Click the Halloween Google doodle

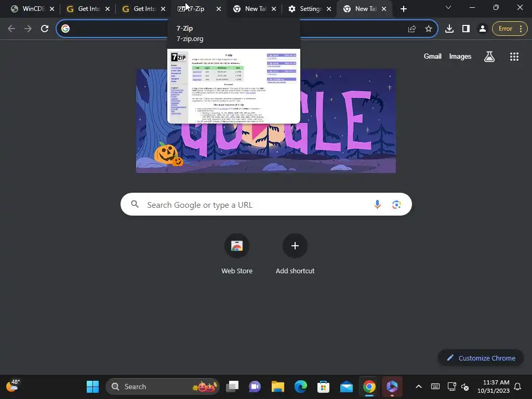[266, 121]
